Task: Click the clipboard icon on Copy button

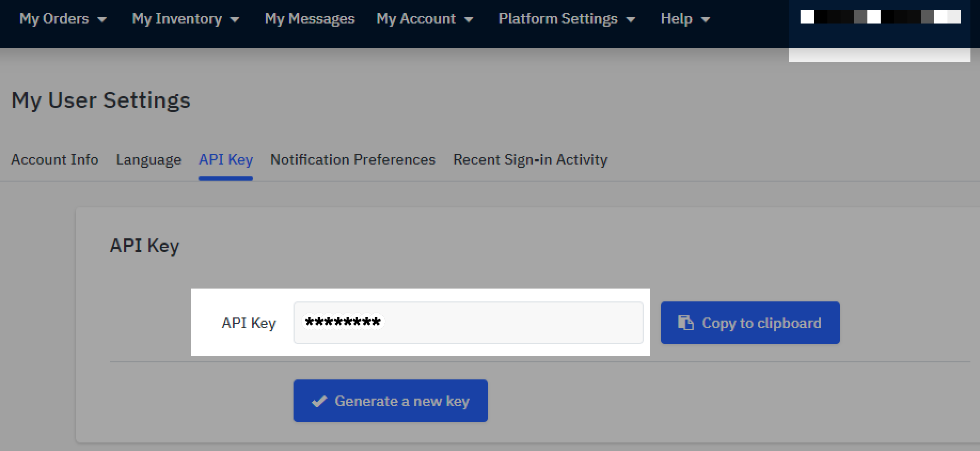Action: [x=685, y=323]
